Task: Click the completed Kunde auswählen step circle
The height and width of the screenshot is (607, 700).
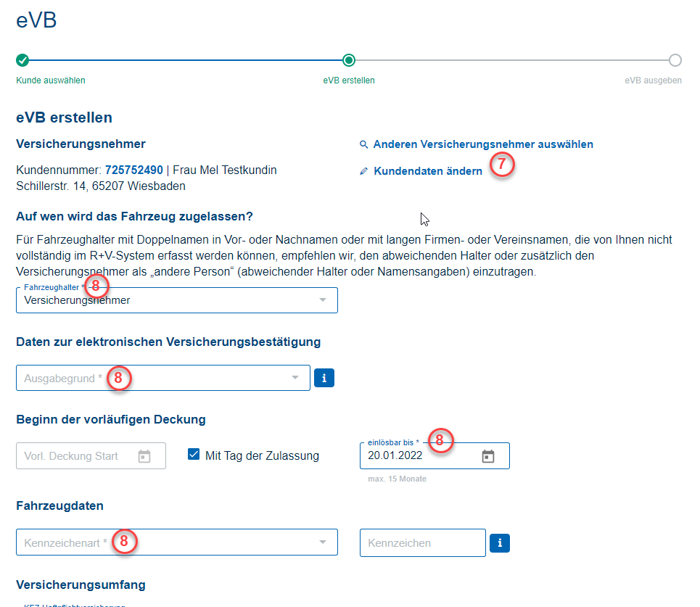Action: tap(22, 60)
